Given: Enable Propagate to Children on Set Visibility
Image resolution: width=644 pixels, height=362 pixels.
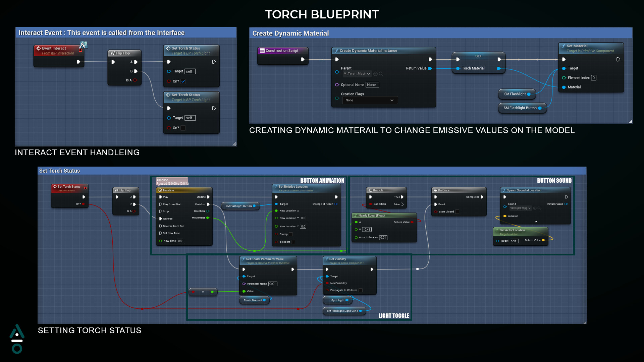Looking at the screenshot, I should pyautogui.click(x=360, y=290).
